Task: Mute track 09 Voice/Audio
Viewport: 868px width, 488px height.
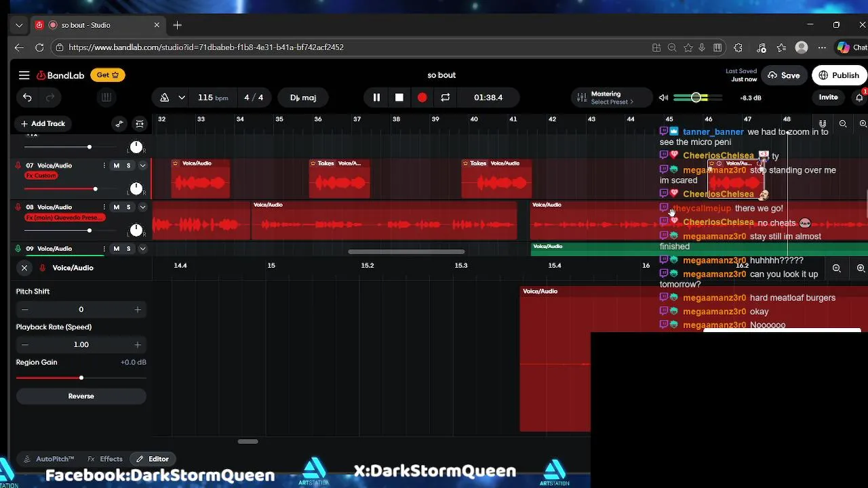Action: coord(116,249)
